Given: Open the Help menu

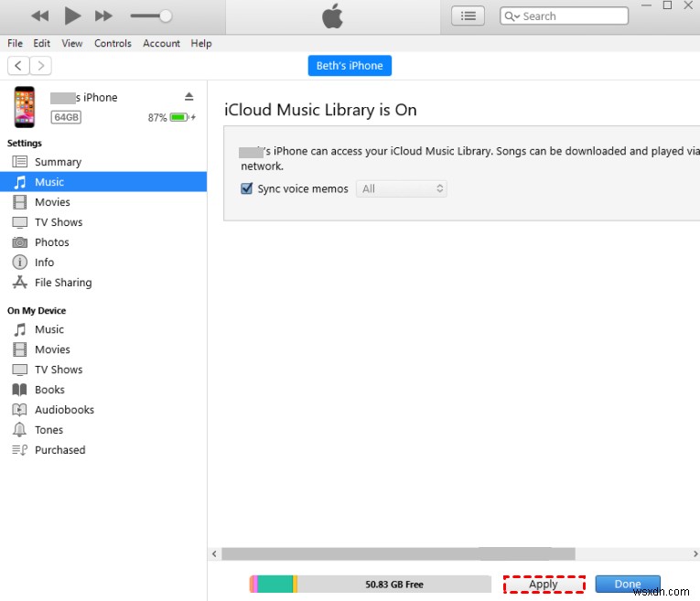Looking at the screenshot, I should click(x=201, y=43).
